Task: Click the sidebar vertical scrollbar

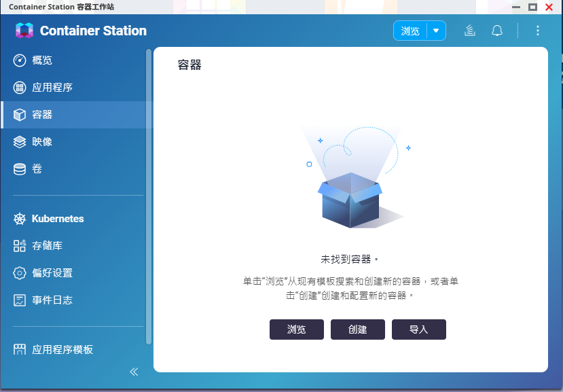Action: (x=149, y=197)
